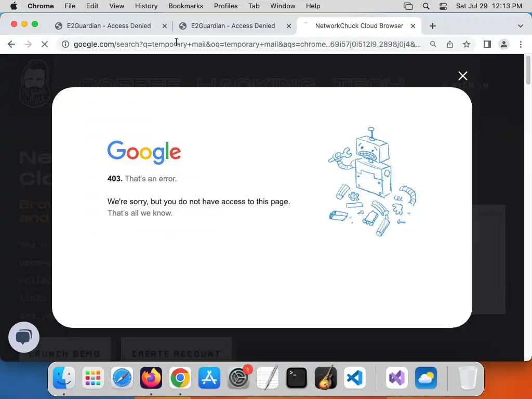Image resolution: width=532 pixels, height=399 pixels.
Task: Switch to first E2Guardian Access Denied tab
Action: pyautogui.click(x=109, y=26)
